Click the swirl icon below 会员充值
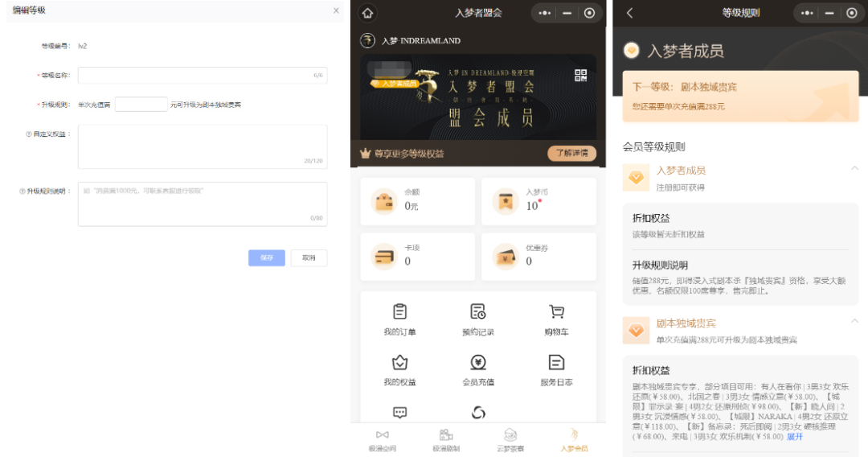The height and width of the screenshot is (461, 868). click(x=478, y=413)
